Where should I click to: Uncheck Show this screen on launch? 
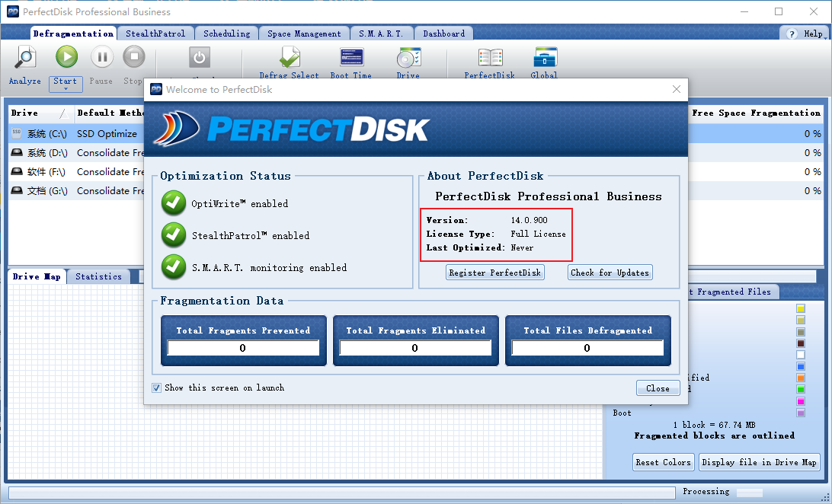[156, 388]
